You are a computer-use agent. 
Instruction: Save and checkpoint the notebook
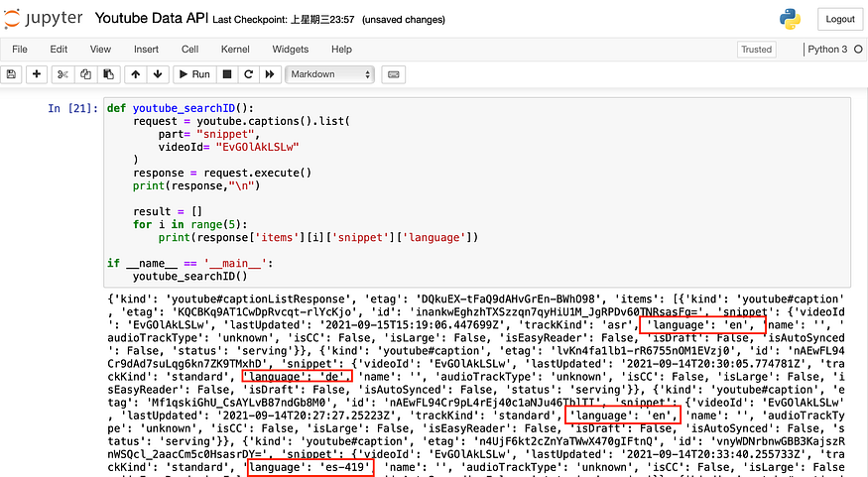point(11,74)
